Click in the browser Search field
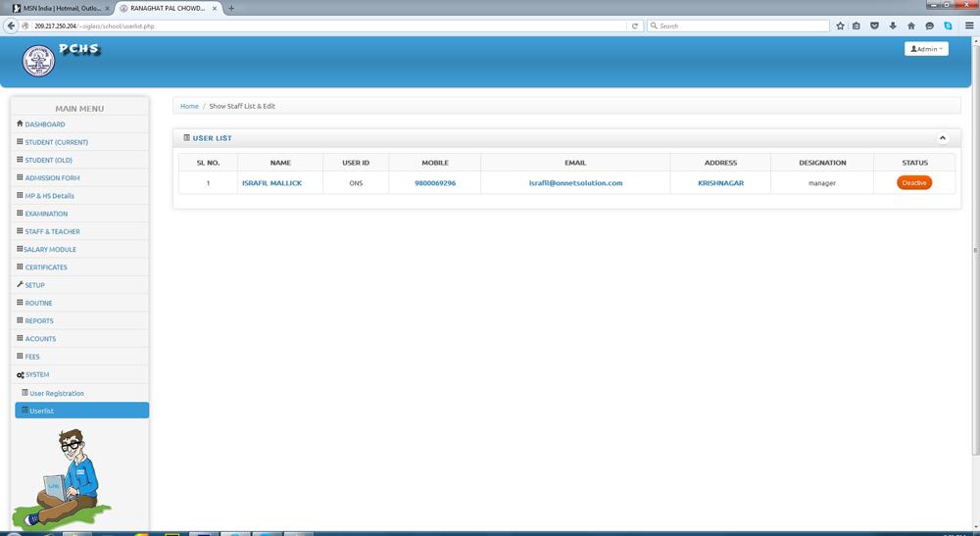 738,26
